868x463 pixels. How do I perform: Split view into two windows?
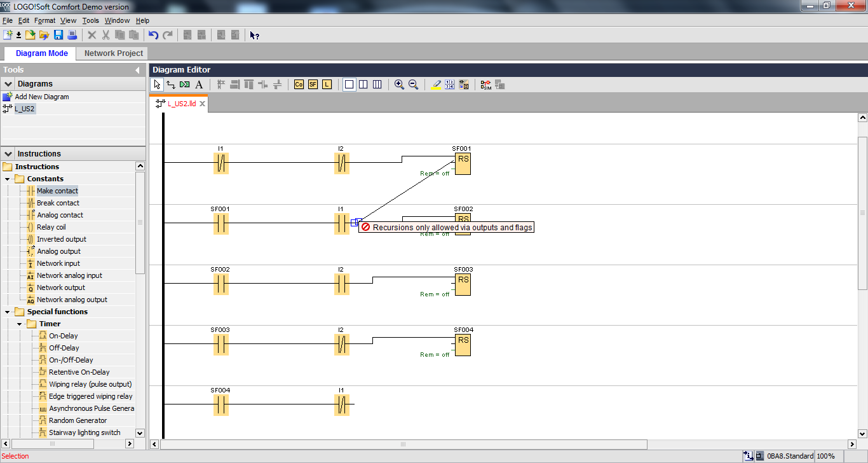(x=363, y=84)
